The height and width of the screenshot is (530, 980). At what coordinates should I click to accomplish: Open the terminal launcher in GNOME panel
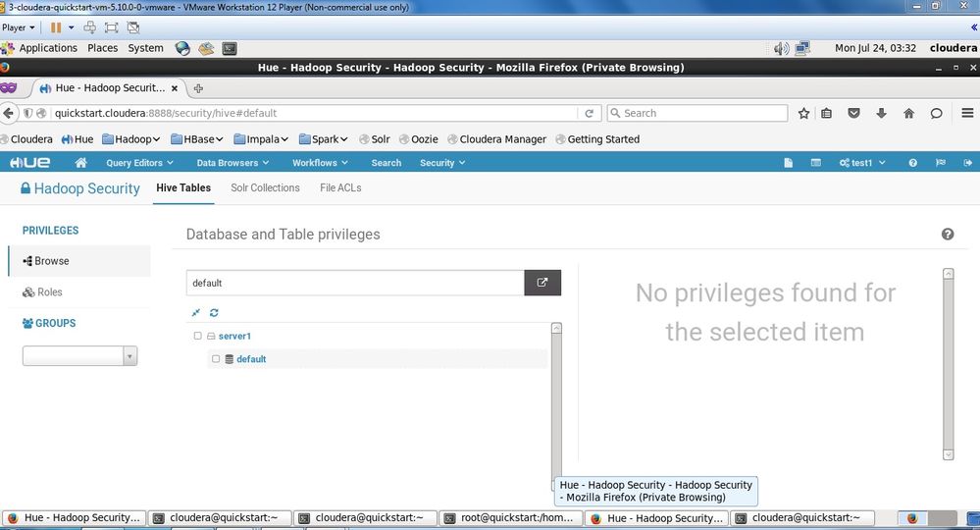click(x=230, y=48)
